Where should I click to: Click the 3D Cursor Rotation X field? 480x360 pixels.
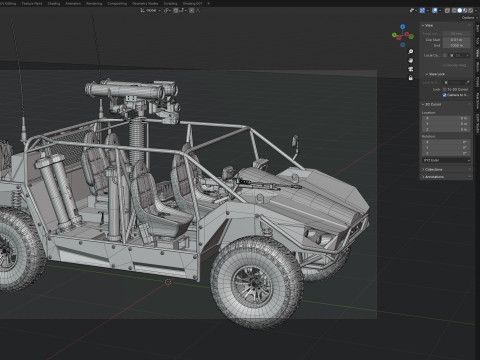(446, 142)
